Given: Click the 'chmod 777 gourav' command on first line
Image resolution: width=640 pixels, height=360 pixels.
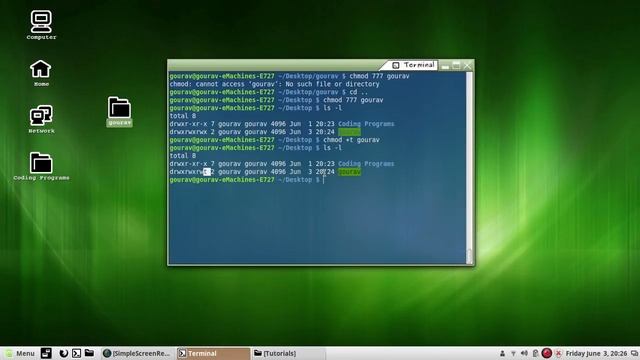Looking at the screenshot, I should 379,76.
